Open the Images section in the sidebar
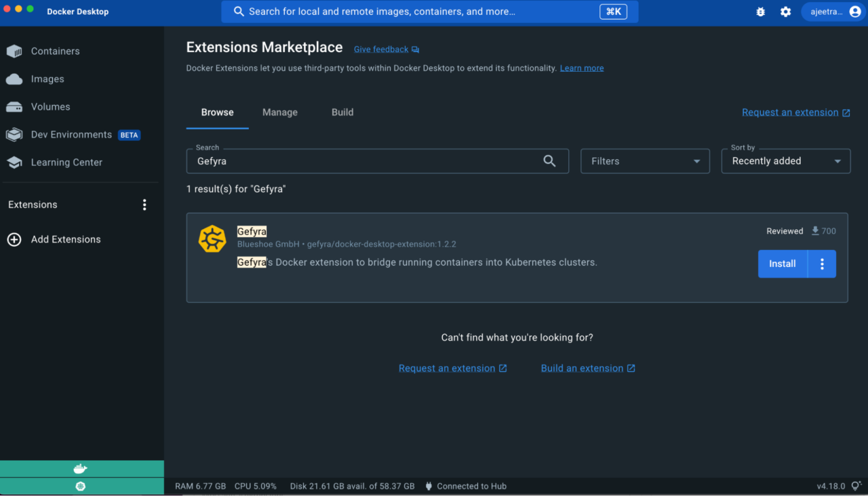 pyautogui.click(x=48, y=79)
